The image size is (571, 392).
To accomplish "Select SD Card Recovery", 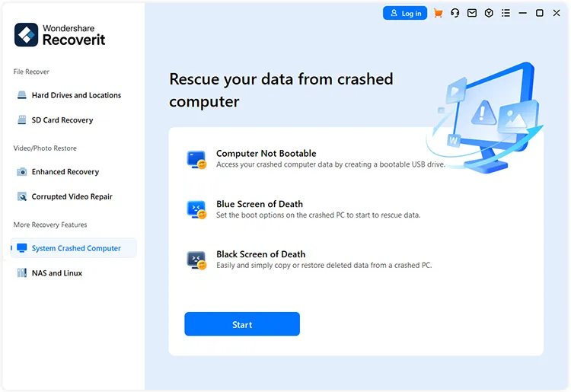I will (73, 120).
